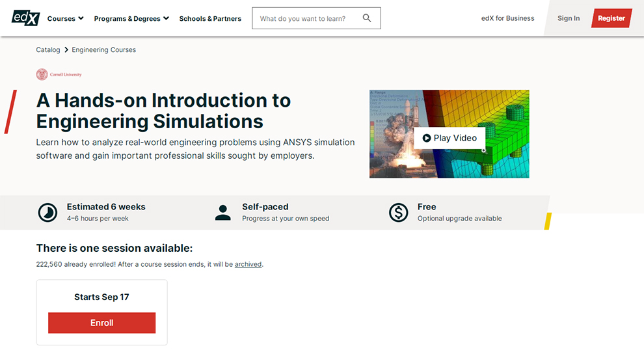The image size is (644, 354).
Task: Click the red Register button
Action: click(x=611, y=18)
